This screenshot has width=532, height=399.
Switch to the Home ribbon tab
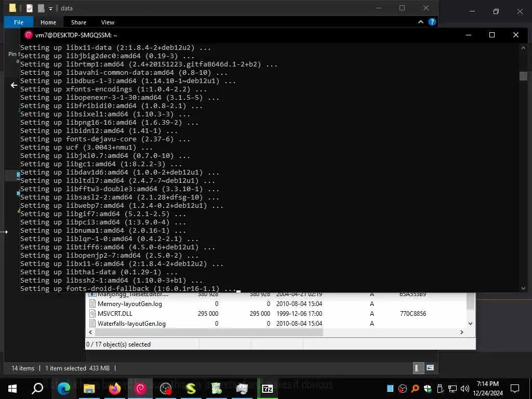coord(48,22)
